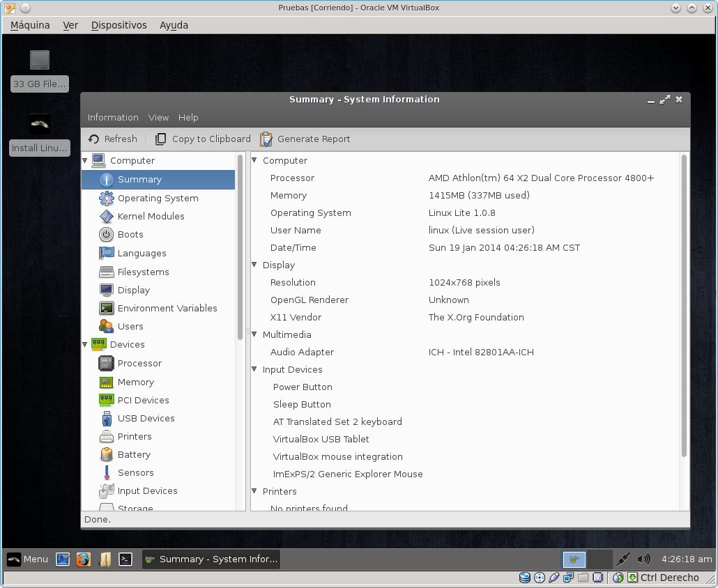Click the Generate Report icon
The width and height of the screenshot is (718, 588).
(266, 139)
